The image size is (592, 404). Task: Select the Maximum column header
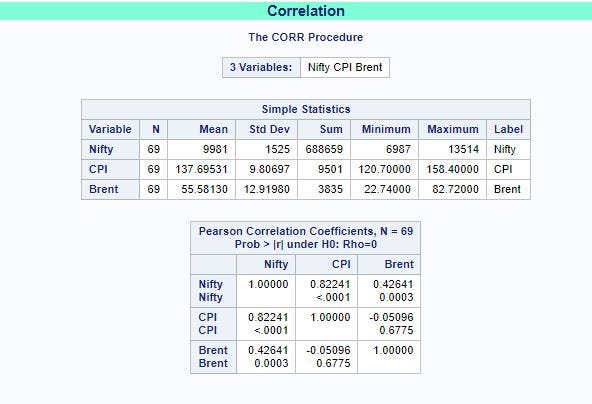[x=452, y=129]
